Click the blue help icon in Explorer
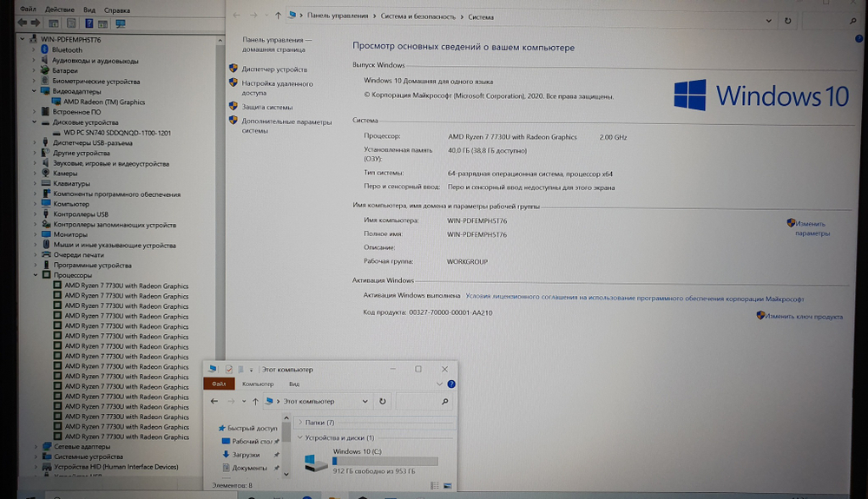Image resolution: width=868 pixels, height=499 pixels. [x=451, y=384]
